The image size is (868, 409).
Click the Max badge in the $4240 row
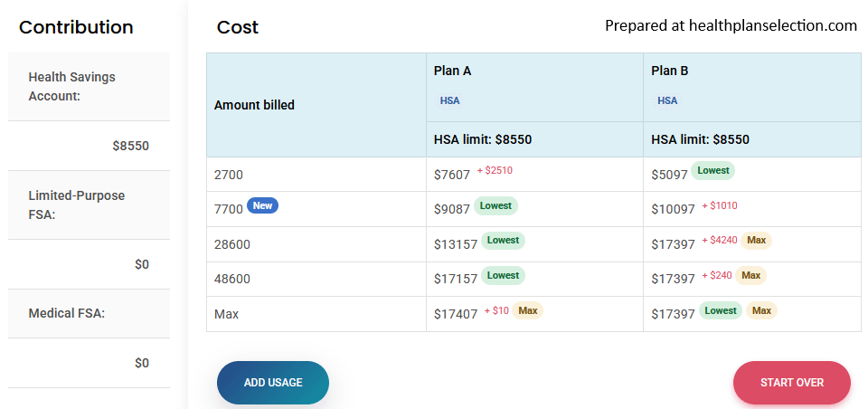pyautogui.click(x=756, y=241)
